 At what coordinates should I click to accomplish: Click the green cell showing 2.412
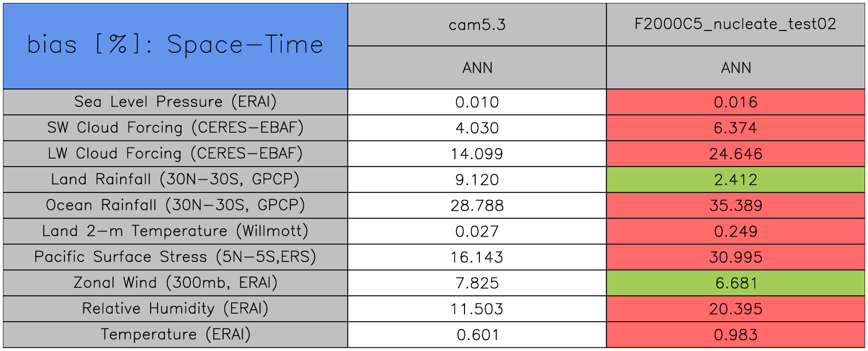(736, 180)
